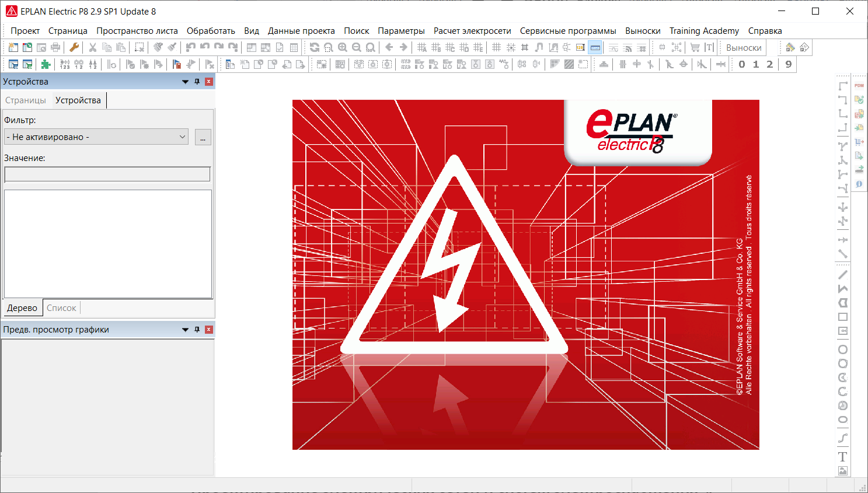The height and width of the screenshot is (493, 868).
Task: Click the Copy icon in toolbar
Action: 107,48
